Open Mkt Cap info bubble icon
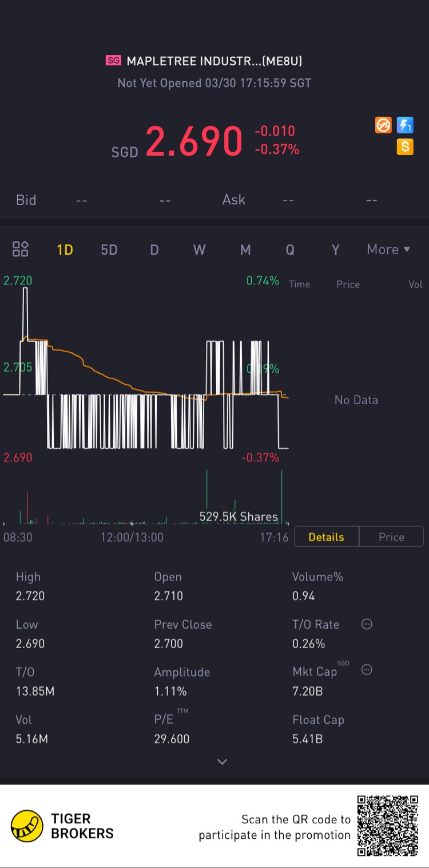This screenshot has width=429, height=868. (367, 669)
